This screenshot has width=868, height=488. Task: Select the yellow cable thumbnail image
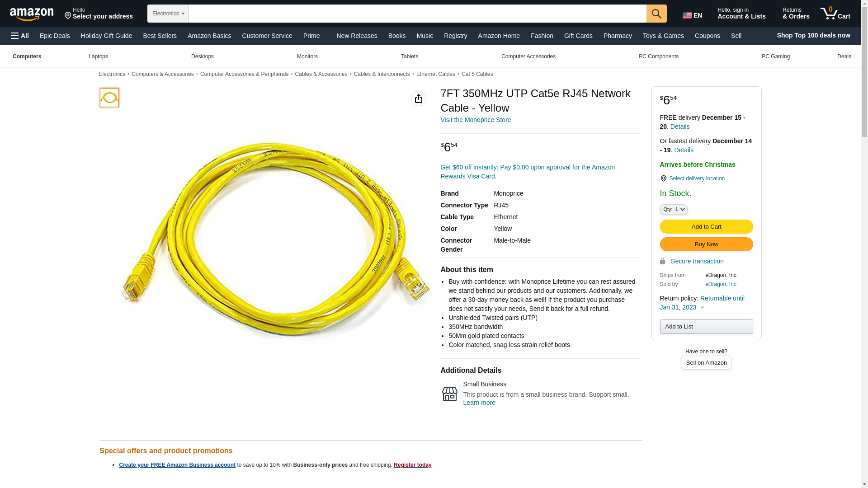click(109, 98)
